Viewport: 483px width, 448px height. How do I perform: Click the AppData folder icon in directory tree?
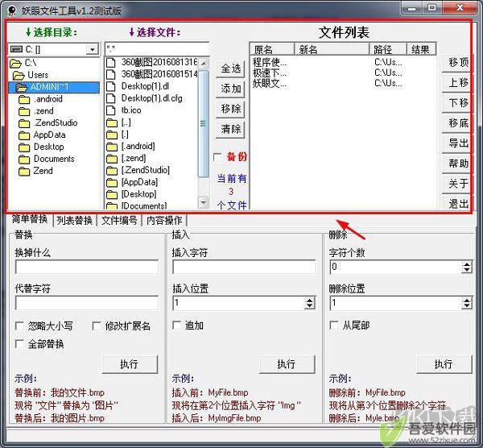[x=24, y=135]
